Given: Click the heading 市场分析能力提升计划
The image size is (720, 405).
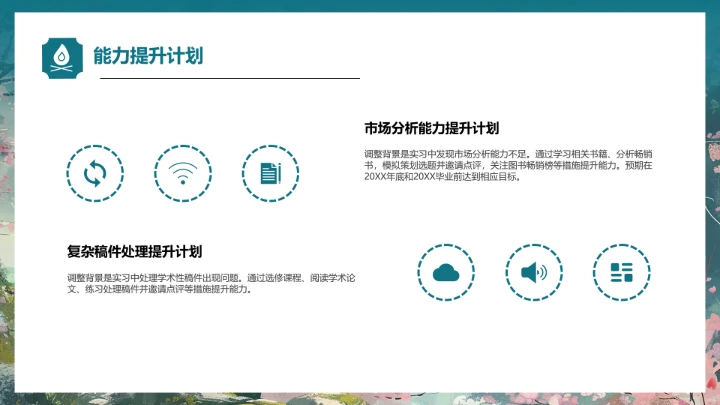Looking at the screenshot, I should click(432, 128).
